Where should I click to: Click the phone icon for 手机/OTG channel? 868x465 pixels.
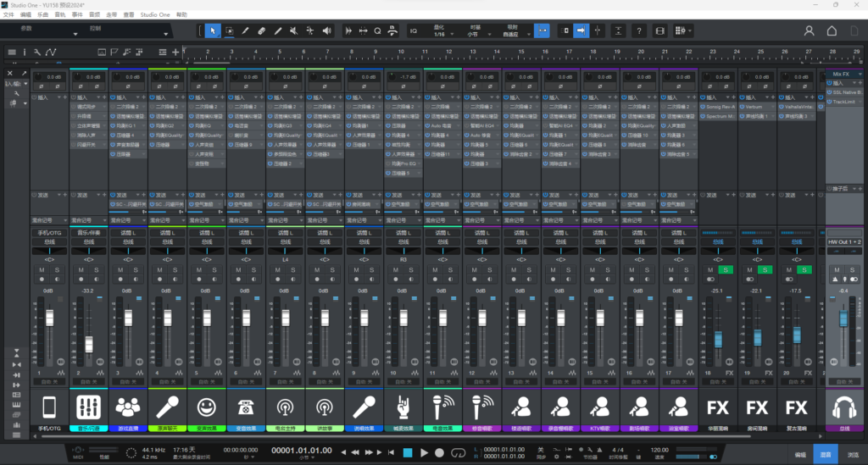pos(49,407)
